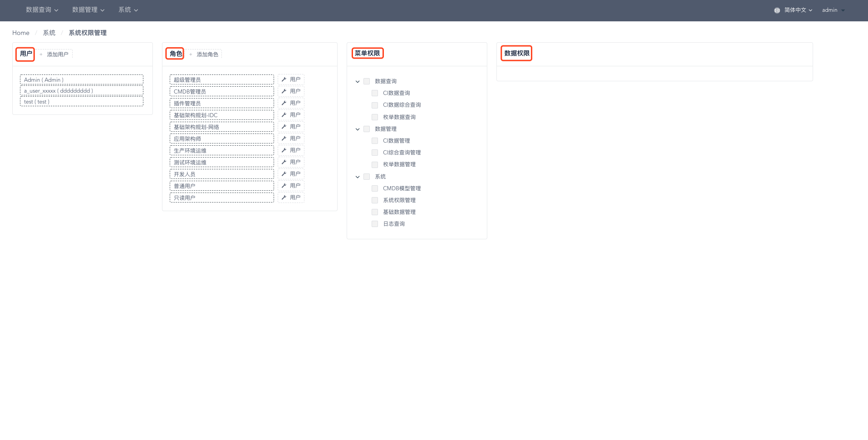
Task: Click the wrench button for 基础架构规划-IDC
Action: (291, 115)
